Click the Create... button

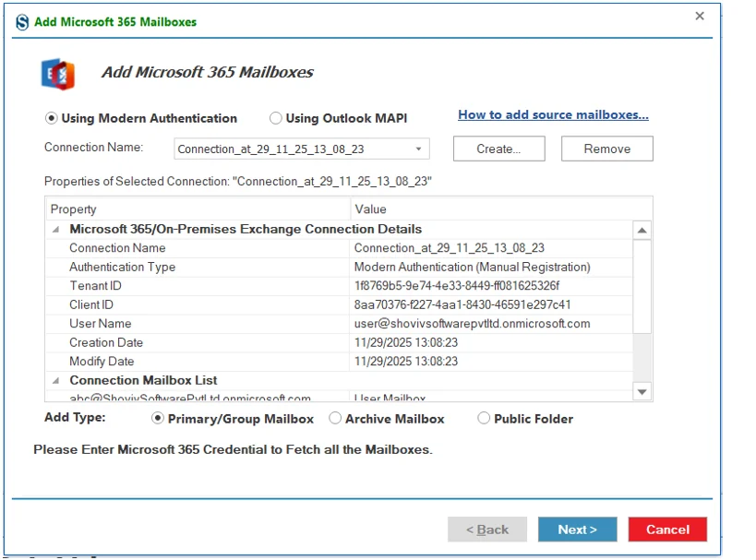pos(499,149)
